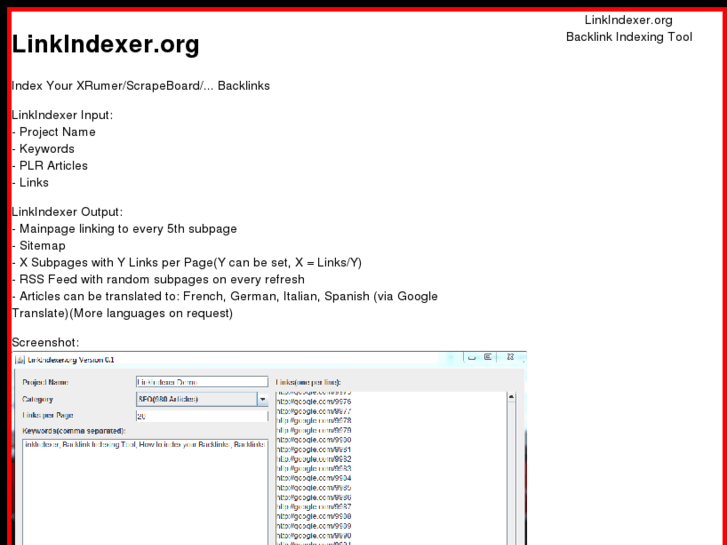Click 'Translate)(More languages on request)' text
Viewport: 727px width, 545px height.
click(x=122, y=314)
